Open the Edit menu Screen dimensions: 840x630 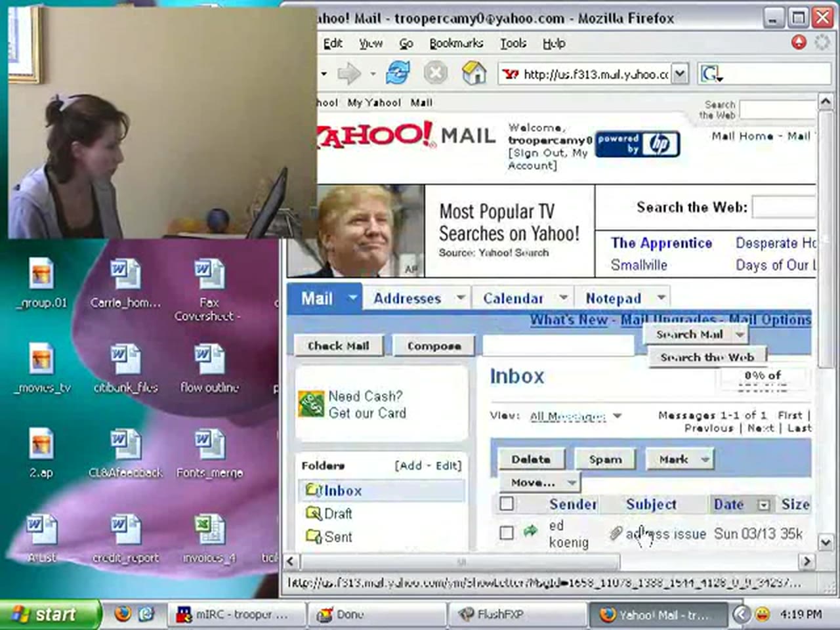[333, 43]
